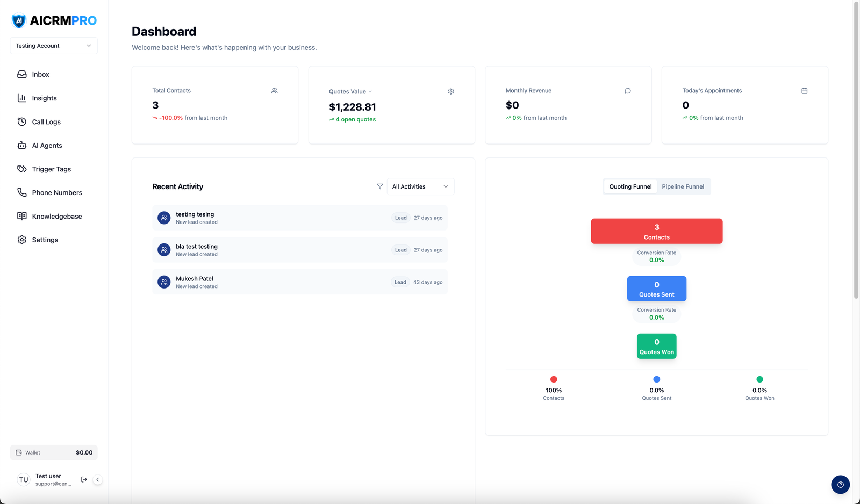Click the wallet icon
Image resolution: width=860 pixels, height=504 pixels.
(x=19, y=452)
